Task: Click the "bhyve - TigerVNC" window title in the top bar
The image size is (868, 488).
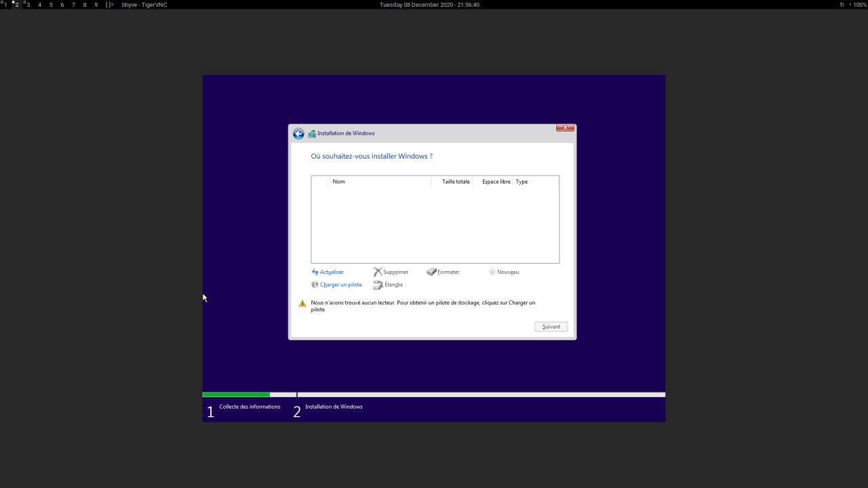Action: click(144, 5)
